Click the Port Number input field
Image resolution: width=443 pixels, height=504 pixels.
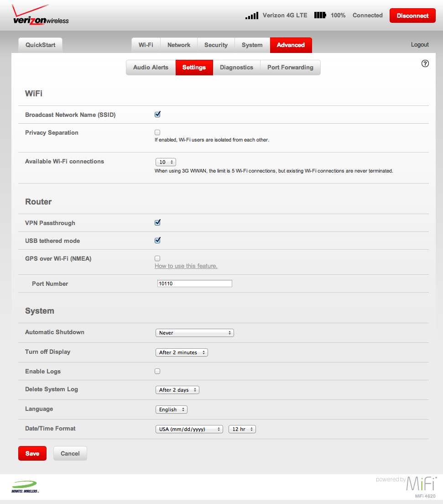(194, 283)
